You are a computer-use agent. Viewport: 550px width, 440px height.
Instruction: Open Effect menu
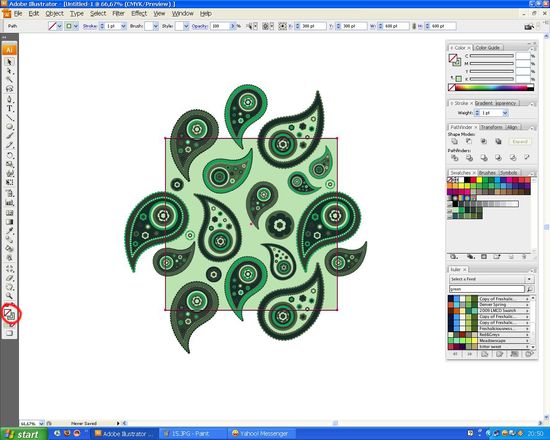[x=139, y=14]
